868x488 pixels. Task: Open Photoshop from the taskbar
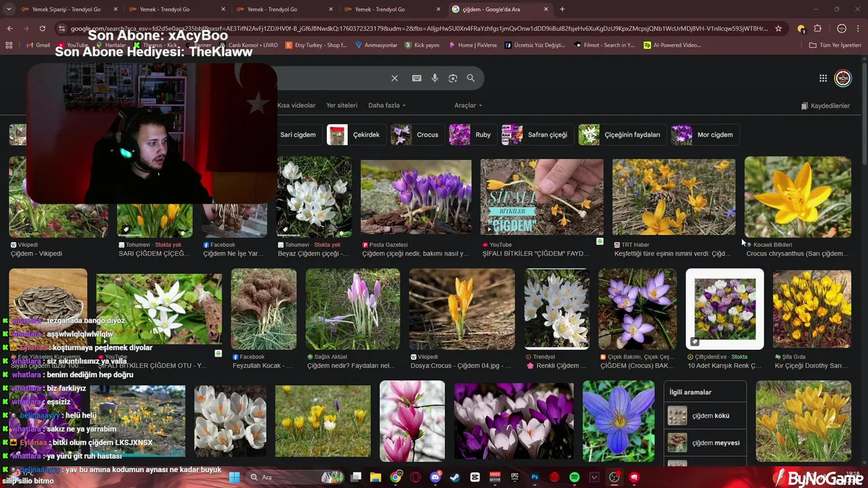point(535,477)
